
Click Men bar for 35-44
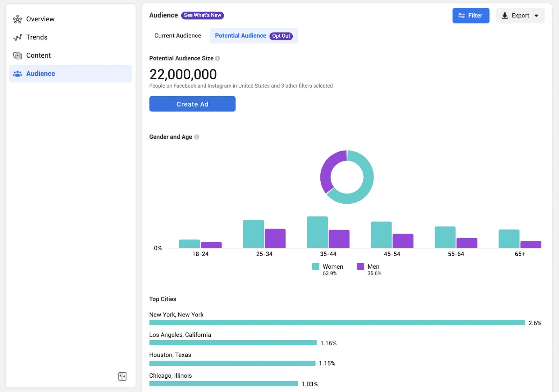(339, 239)
